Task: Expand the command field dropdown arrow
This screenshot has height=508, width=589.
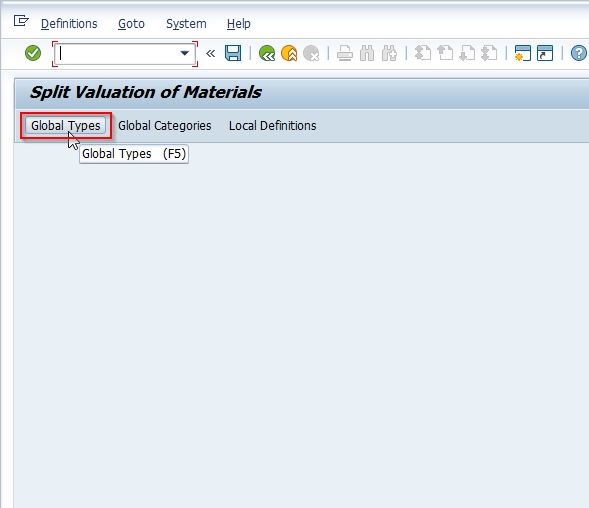Action: click(x=184, y=53)
